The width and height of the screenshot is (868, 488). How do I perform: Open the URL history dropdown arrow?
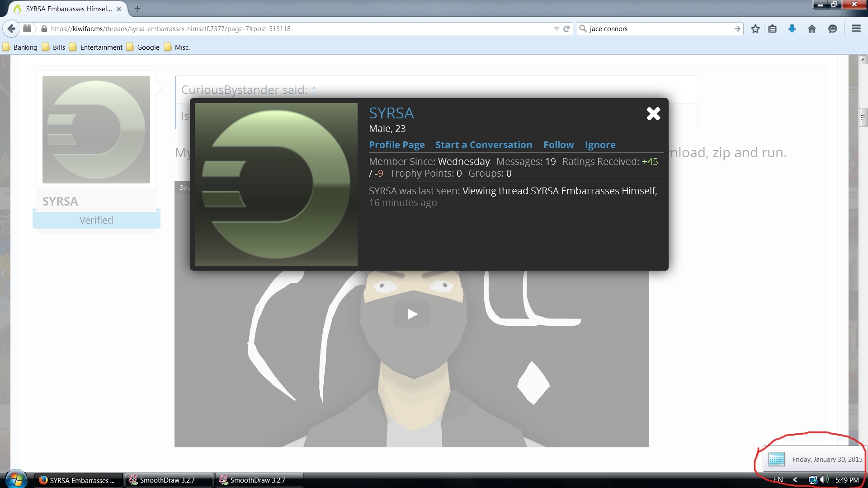[x=557, y=29]
